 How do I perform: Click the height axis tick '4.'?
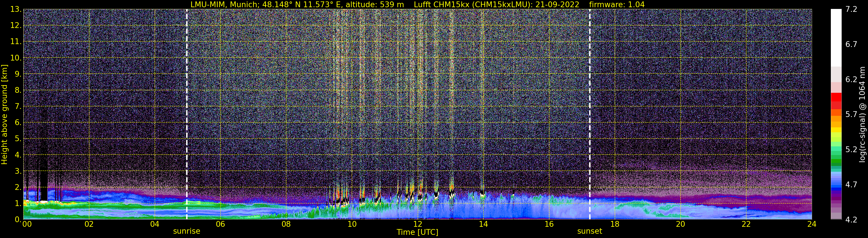pyautogui.click(x=18, y=155)
